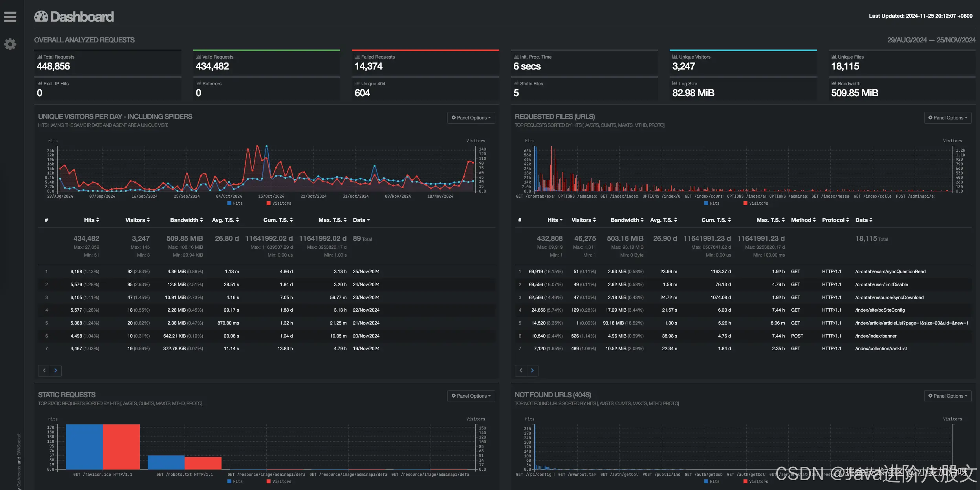Click the /crontab/exam/syncQuestionRead URL row

pyautogui.click(x=890, y=272)
